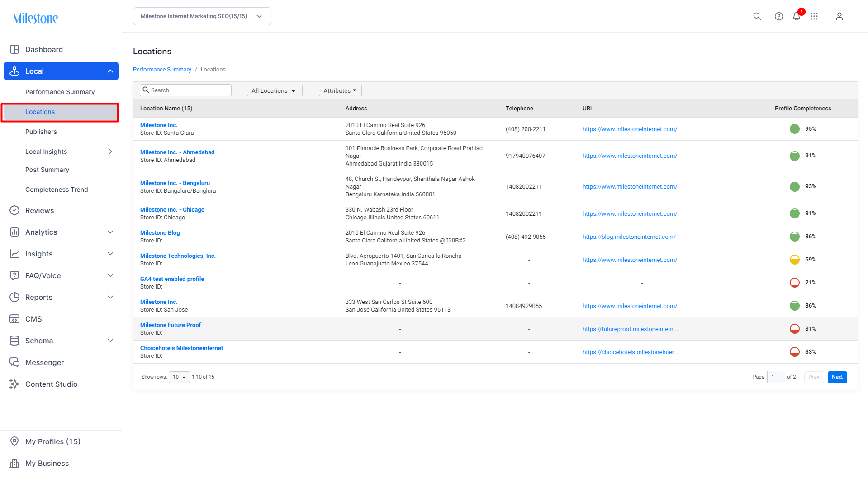Click the Prev page button

point(814,377)
